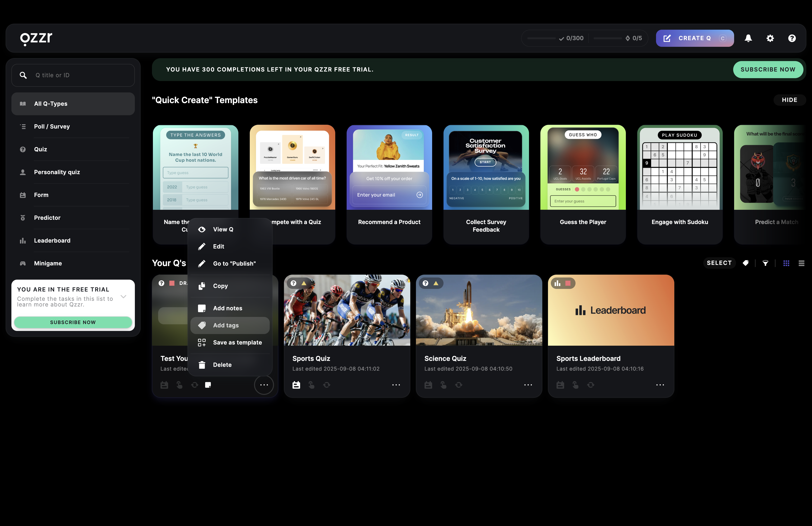
Task: Click the calendar icon on Sports Quiz
Action: click(x=296, y=385)
